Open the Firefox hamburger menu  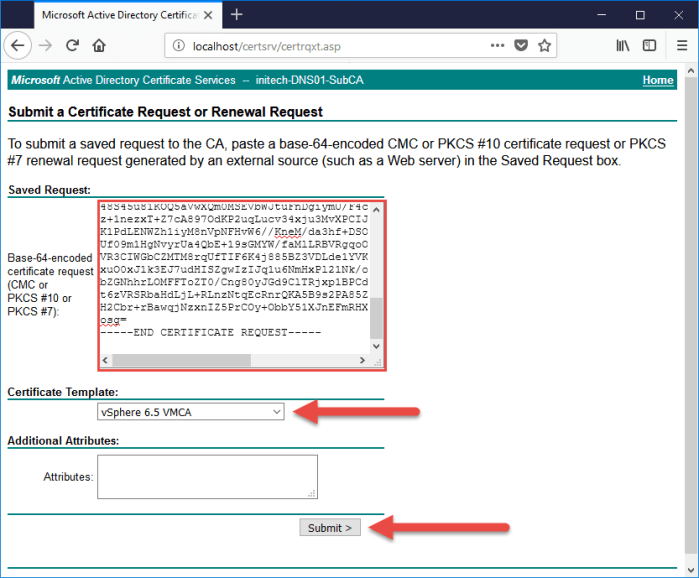click(x=680, y=45)
